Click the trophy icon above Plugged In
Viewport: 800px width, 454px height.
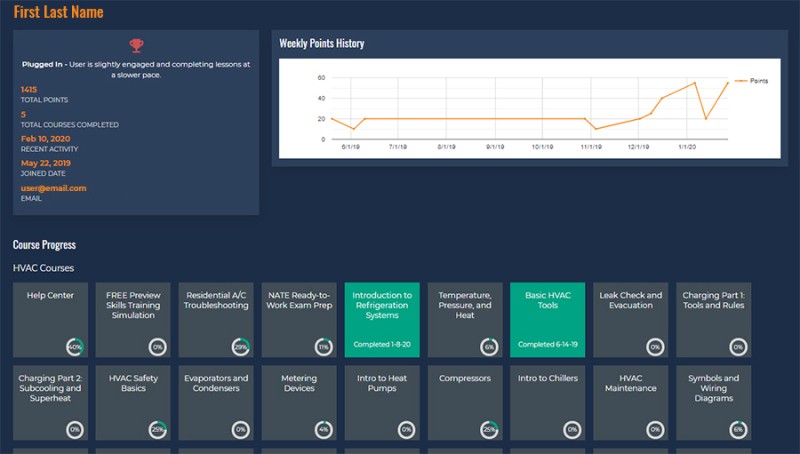coord(136,45)
